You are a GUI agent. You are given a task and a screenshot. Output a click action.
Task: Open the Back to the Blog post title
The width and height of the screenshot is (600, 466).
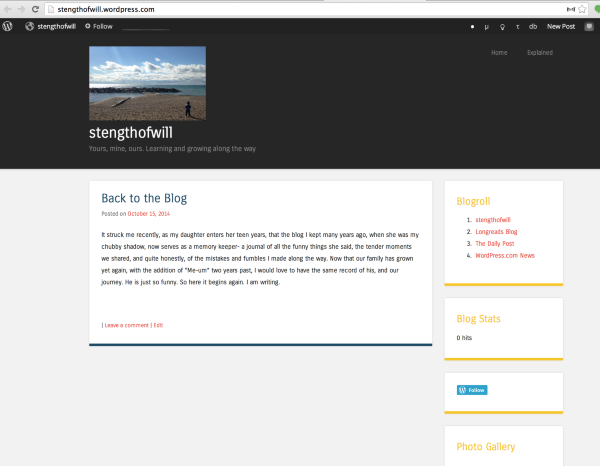click(144, 198)
